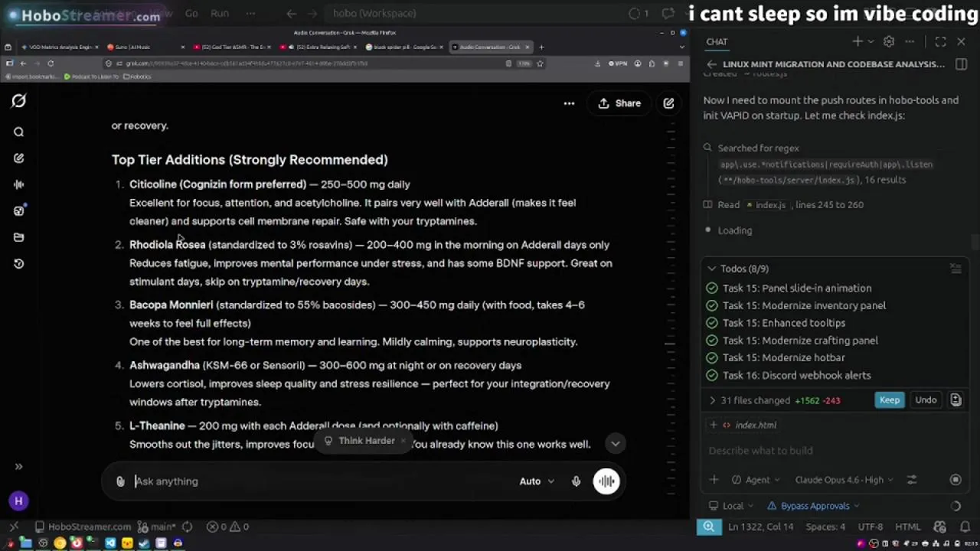The image size is (980, 551).
Task: Open H user avatar in Grok
Action: [18, 501]
